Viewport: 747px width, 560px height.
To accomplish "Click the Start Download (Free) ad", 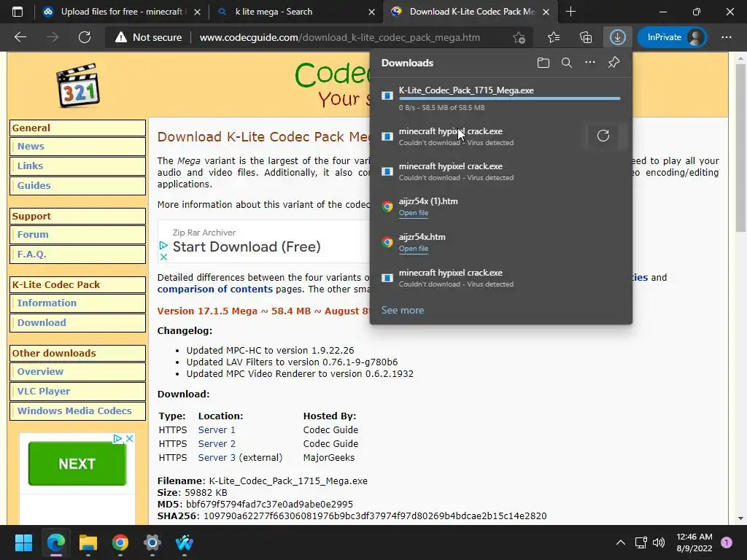I will (x=247, y=246).
